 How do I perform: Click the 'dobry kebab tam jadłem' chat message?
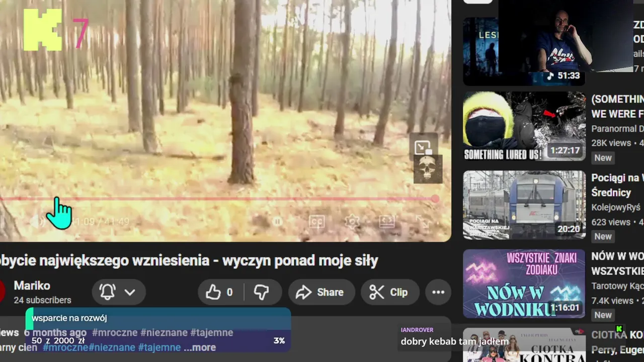(455, 341)
